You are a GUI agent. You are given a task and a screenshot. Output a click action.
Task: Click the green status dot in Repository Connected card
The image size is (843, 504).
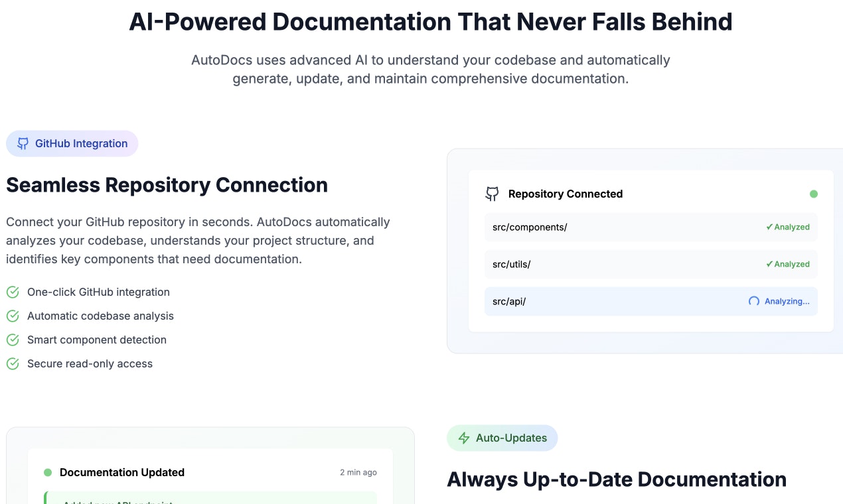pos(814,194)
